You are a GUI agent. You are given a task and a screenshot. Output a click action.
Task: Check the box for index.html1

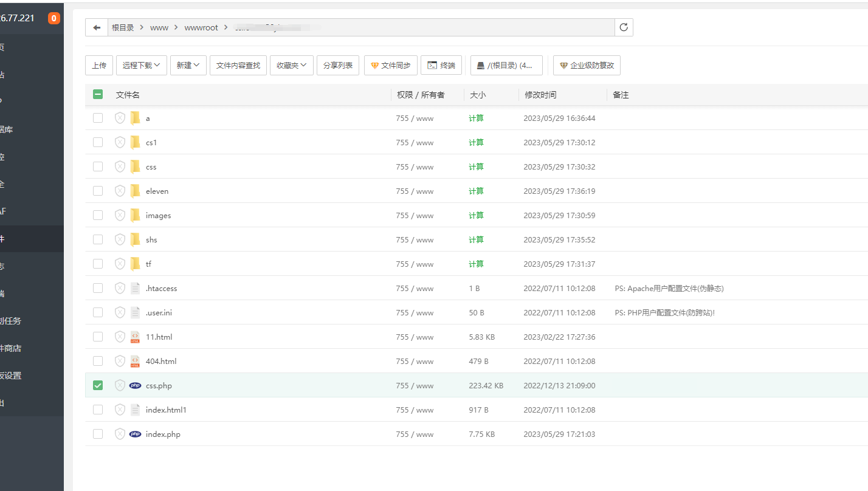98,410
